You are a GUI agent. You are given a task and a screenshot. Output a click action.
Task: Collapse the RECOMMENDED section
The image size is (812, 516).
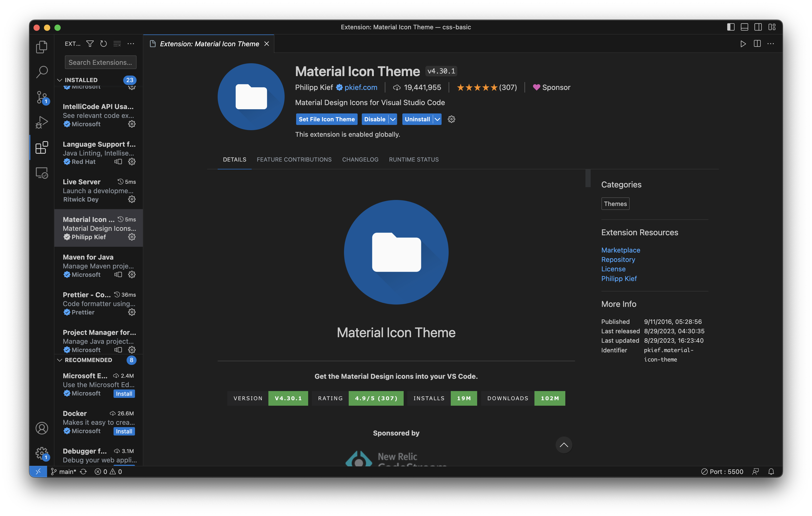pyautogui.click(x=60, y=360)
